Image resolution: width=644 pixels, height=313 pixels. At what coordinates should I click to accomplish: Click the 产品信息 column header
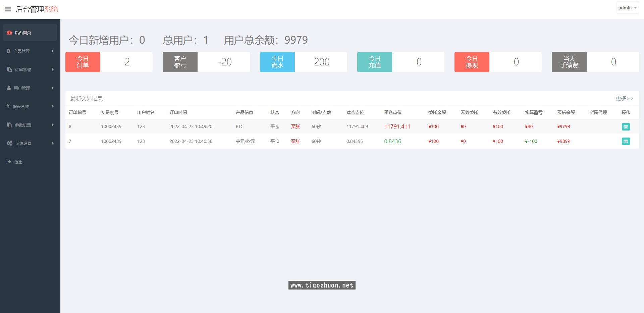(245, 112)
